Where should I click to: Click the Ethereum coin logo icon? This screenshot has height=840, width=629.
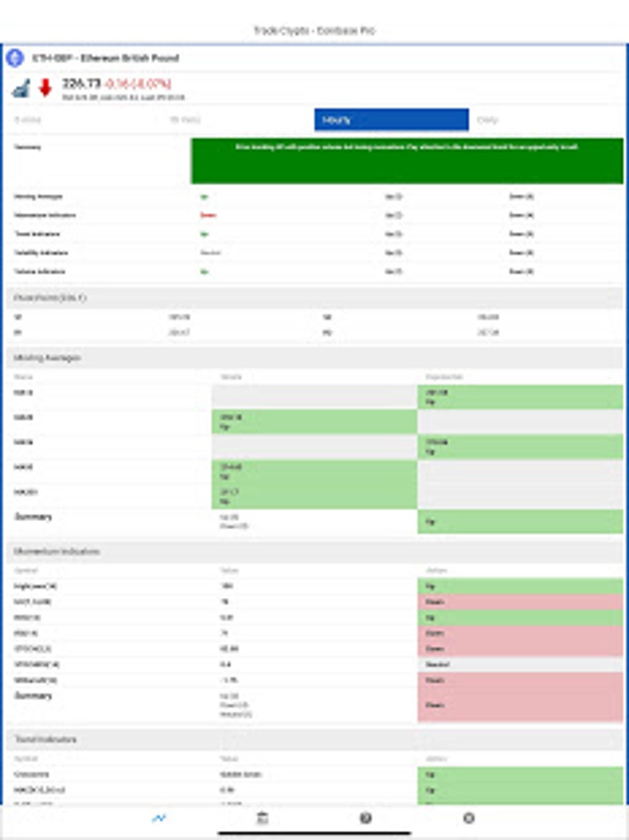tap(15, 59)
